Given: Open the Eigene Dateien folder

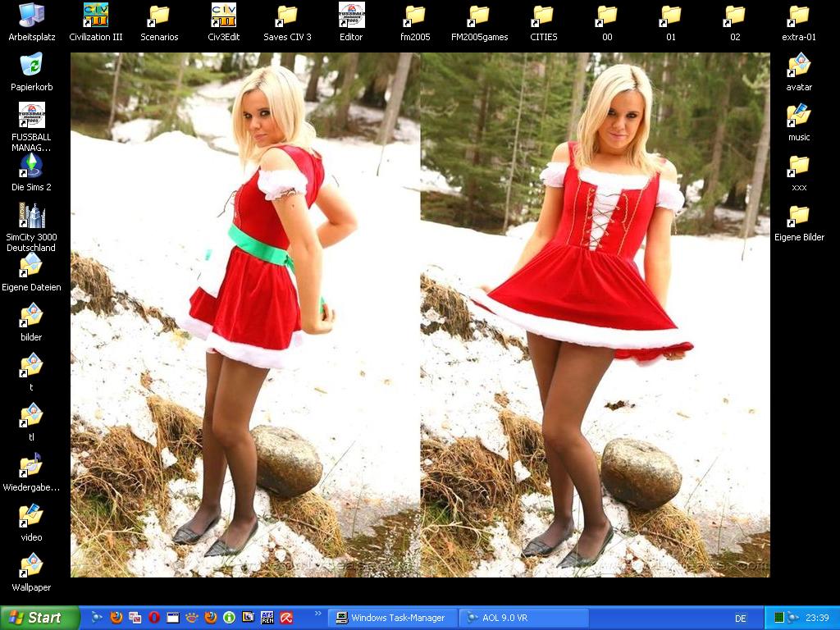Looking at the screenshot, I should point(31,267).
